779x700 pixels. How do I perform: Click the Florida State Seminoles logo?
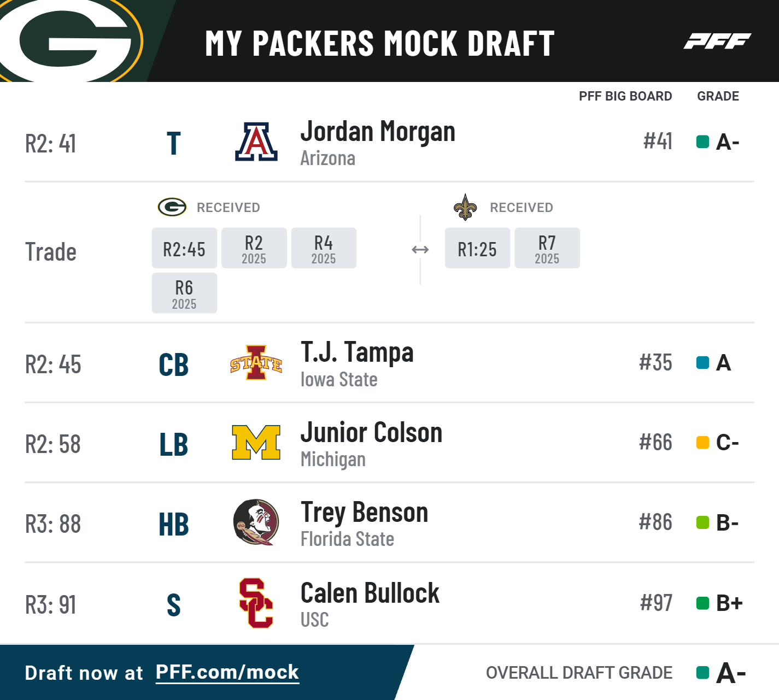[256, 522]
